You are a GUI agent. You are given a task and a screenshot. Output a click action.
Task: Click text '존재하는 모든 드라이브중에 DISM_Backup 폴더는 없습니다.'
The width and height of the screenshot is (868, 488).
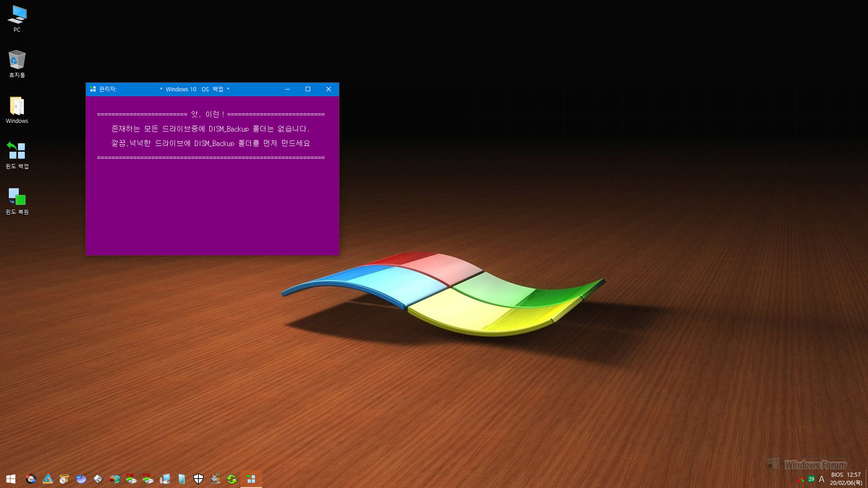(211, 129)
